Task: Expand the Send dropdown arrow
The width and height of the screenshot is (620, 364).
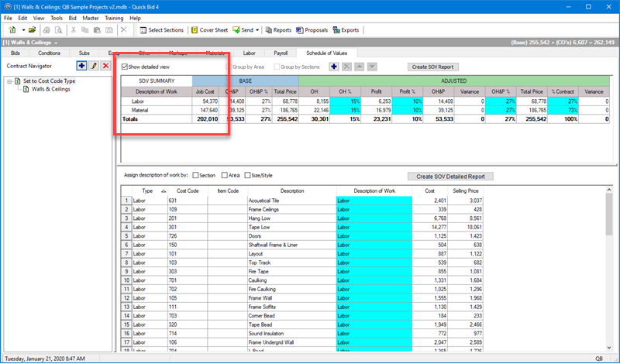Action: point(257,30)
